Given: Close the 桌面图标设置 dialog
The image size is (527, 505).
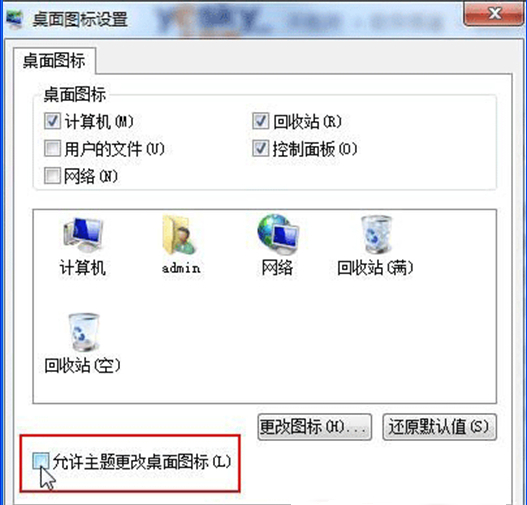Looking at the screenshot, I should pyautogui.click(x=494, y=13).
